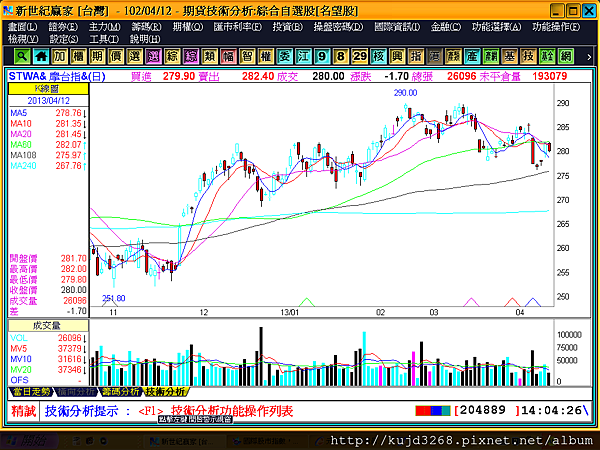Go to the home screen icon
The image size is (600, 450).
[41, 57]
